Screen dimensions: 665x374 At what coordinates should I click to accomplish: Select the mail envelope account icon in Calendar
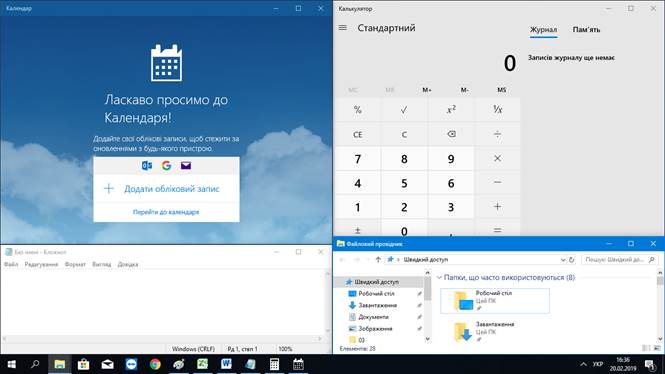click(x=186, y=165)
